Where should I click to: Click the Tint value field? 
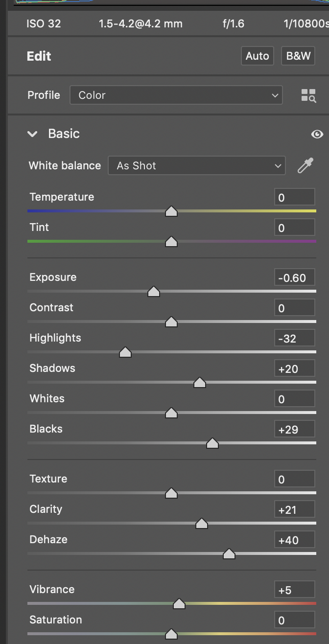(294, 228)
